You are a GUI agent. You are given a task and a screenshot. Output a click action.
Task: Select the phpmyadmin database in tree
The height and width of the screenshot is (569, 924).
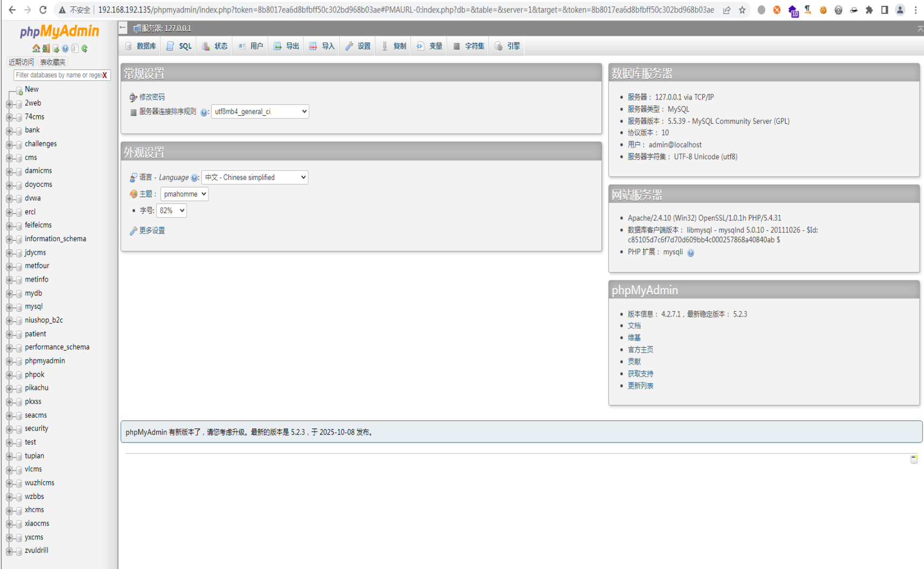[x=45, y=361]
